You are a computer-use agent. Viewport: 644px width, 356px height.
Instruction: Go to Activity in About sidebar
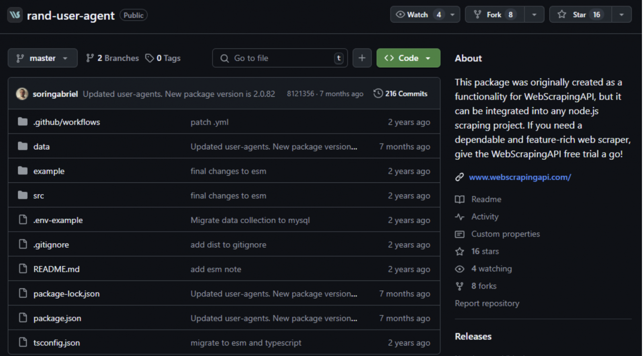click(x=485, y=217)
